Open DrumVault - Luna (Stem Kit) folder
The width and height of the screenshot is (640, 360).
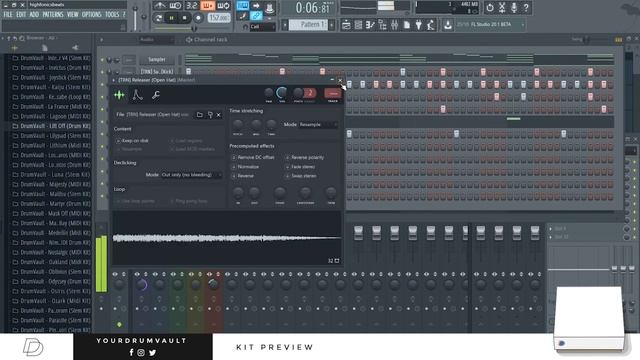click(x=51, y=175)
